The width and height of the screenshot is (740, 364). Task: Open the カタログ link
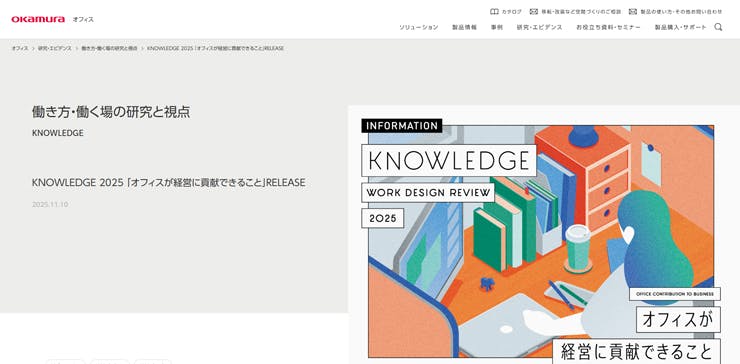512,11
